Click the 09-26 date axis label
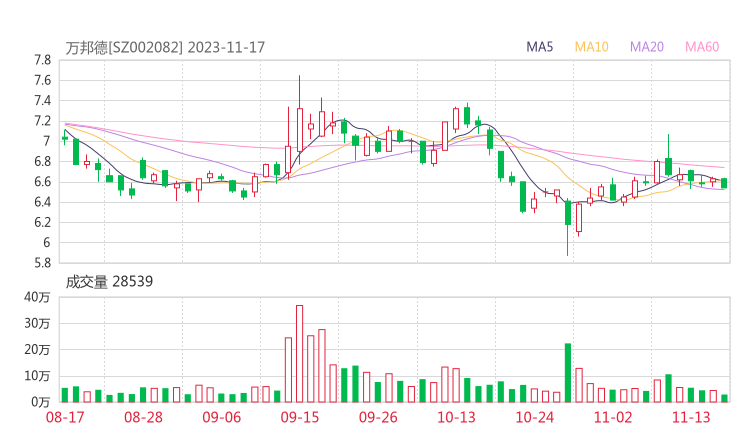The height and width of the screenshot is (440, 740). [x=378, y=417]
